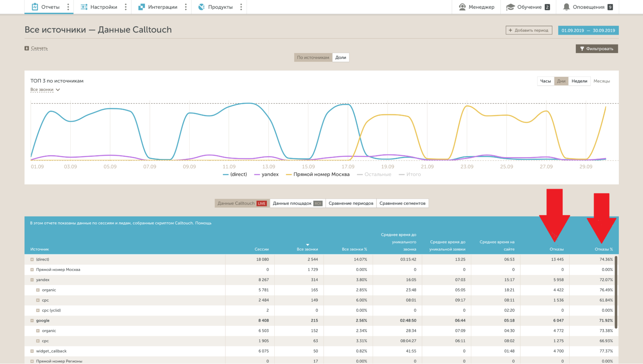
Task: Open the Обучение graduation cap icon
Action: pyautogui.click(x=510, y=7)
